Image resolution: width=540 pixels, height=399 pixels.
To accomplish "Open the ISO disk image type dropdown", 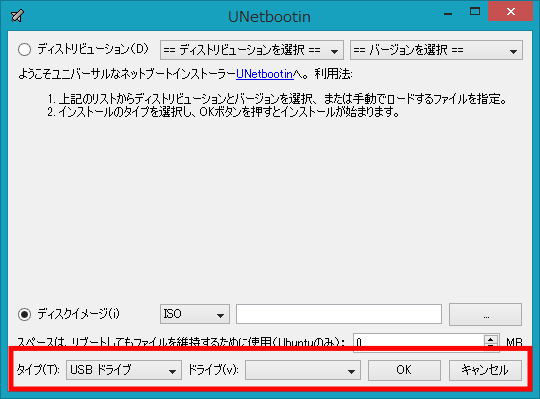I will tap(195, 314).
